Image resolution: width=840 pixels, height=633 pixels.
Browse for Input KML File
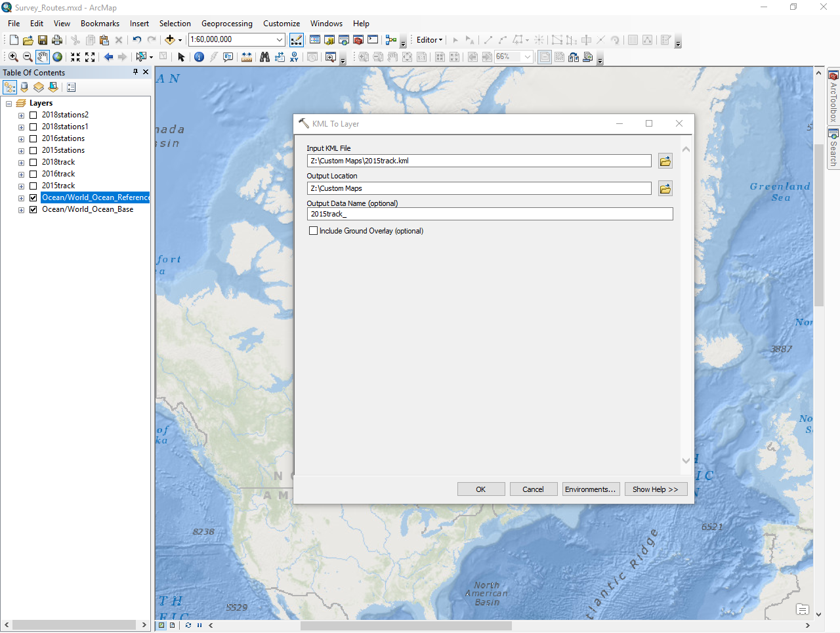pyautogui.click(x=665, y=161)
